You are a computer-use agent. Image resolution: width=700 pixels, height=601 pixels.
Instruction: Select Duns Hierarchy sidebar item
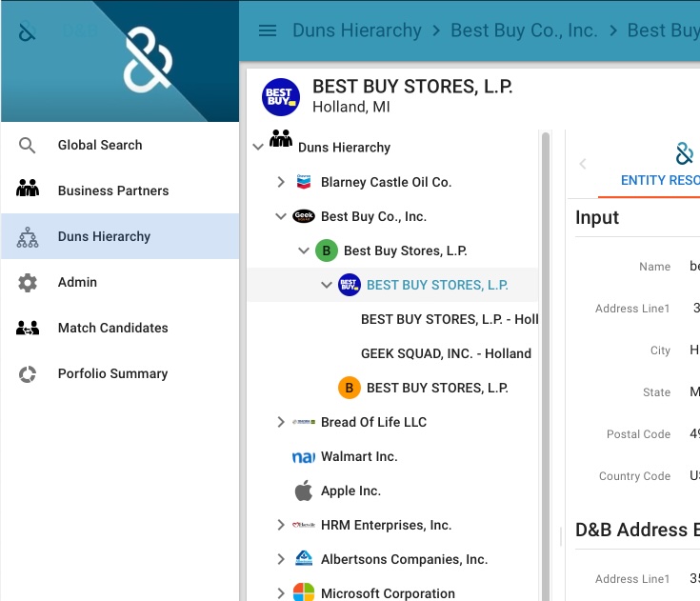tap(120, 236)
